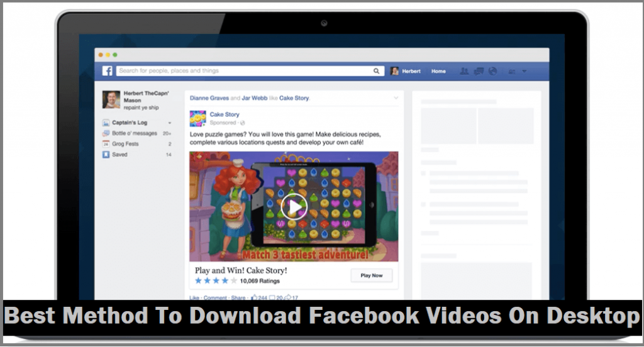Click the search magnifier icon
The width and height of the screenshot is (644, 347).
tap(377, 71)
